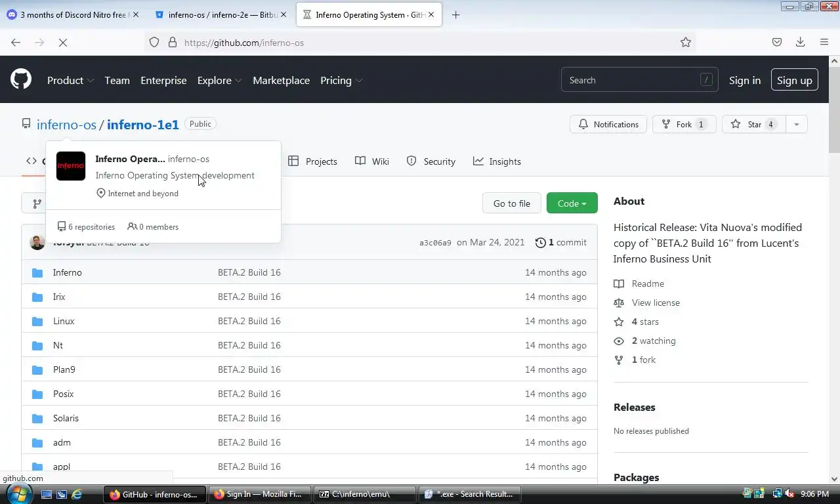This screenshot has width=840, height=504.
Task: Open Windows Start orb button
Action: 18,493
